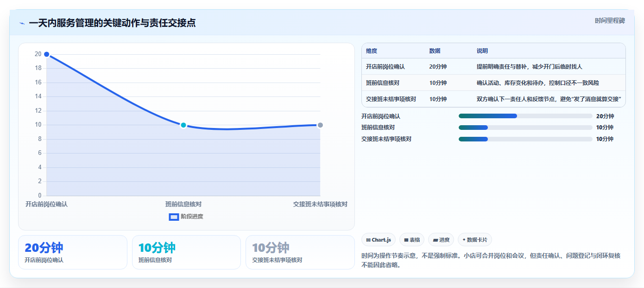Click the gray chart point for 交接班未结事项核对

tap(320, 125)
